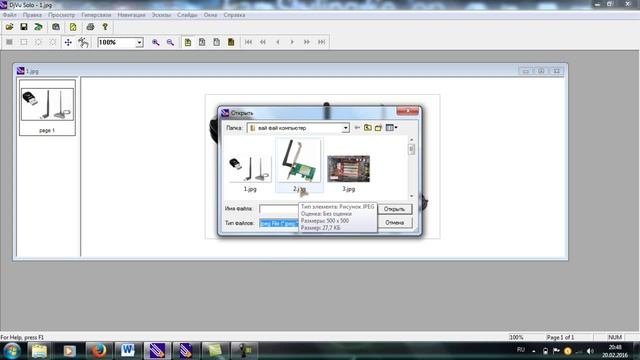This screenshot has height=360, width=640.
Task: Click the yellow question mark help icon
Action: [105, 27]
